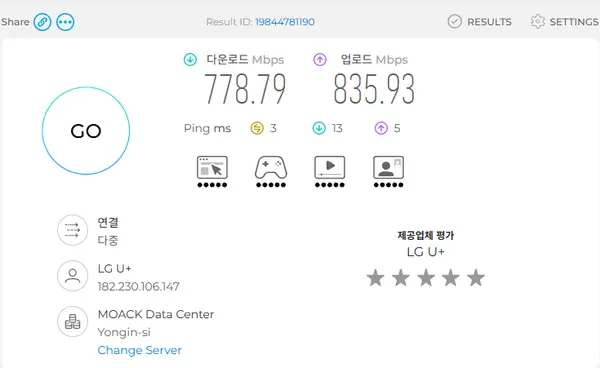The width and height of the screenshot is (600, 368).
Task: Rate LG U+ one star
Action: (375, 278)
